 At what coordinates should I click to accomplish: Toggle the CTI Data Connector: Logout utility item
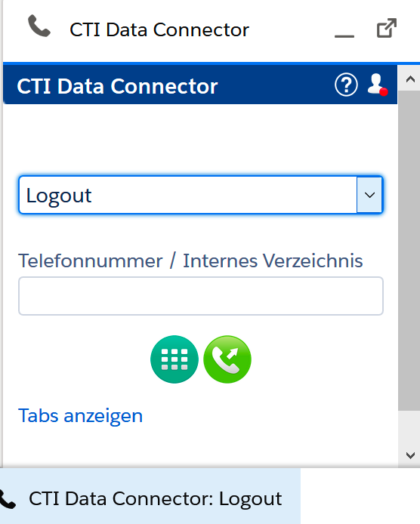pos(150,496)
